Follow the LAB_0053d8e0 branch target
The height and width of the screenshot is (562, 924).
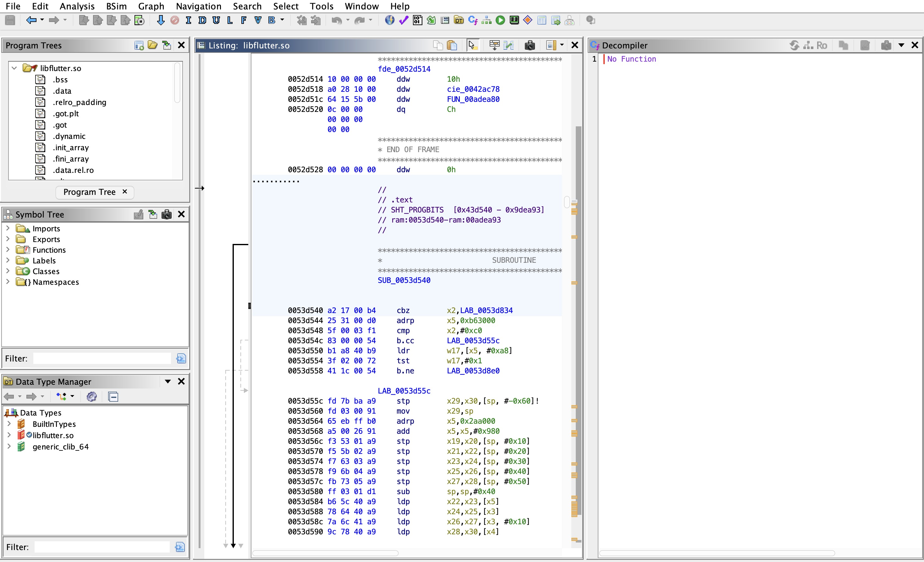click(473, 371)
